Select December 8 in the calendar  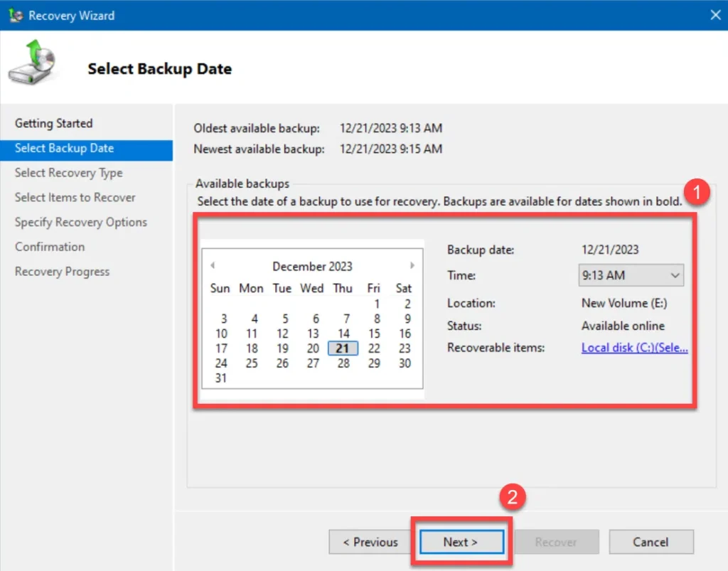[x=377, y=319]
